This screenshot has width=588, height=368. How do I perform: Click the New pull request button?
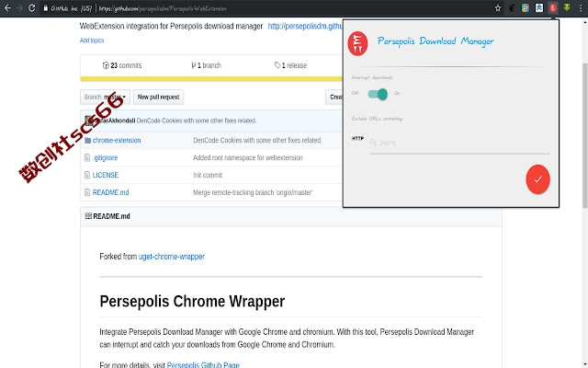tap(158, 97)
